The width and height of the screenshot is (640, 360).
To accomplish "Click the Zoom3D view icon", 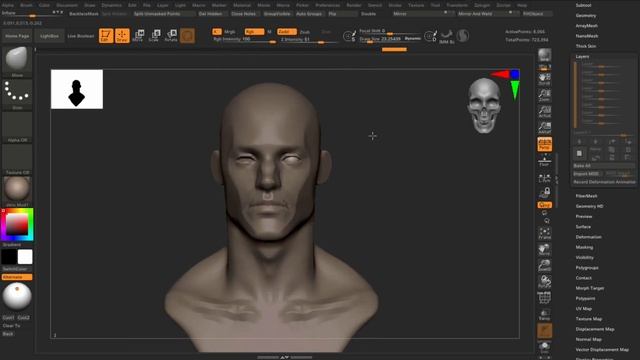I will [x=544, y=266].
